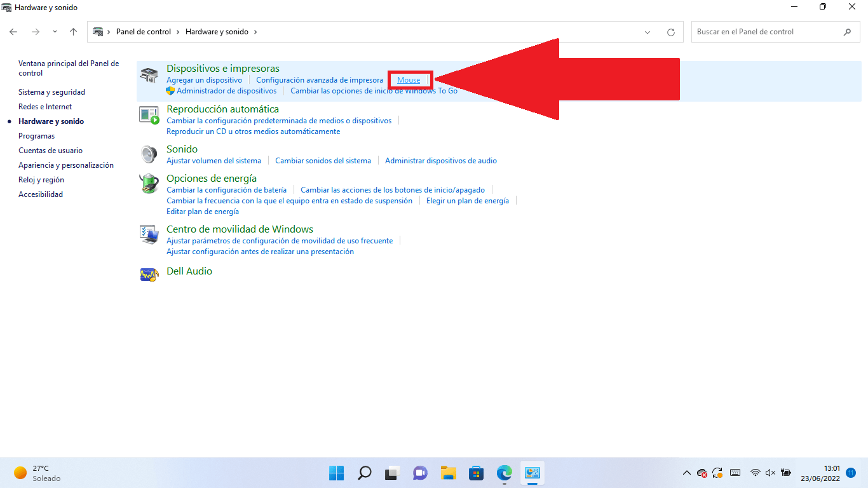This screenshot has height=488, width=868.
Task: Open the Dispositivos e impresoras heading
Action: 223,69
